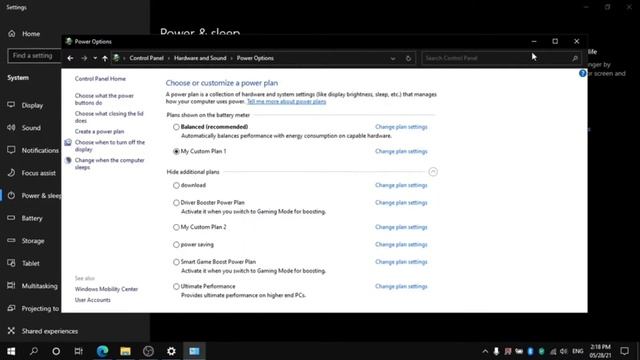Open File Explorer from the taskbar
The height and width of the screenshot is (360, 640).
tap(125, 351)
